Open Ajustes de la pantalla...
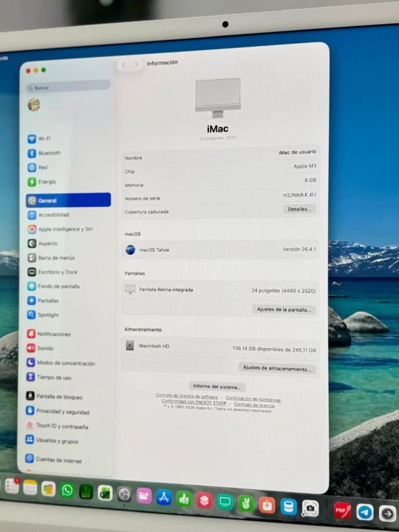 pyautogui.click(x=284, y=309)
